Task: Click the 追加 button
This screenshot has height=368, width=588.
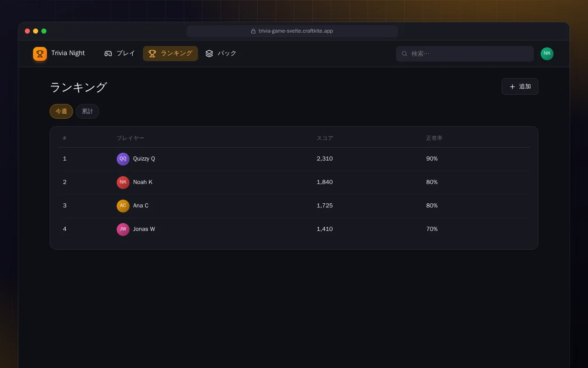Action: [520, 86]
